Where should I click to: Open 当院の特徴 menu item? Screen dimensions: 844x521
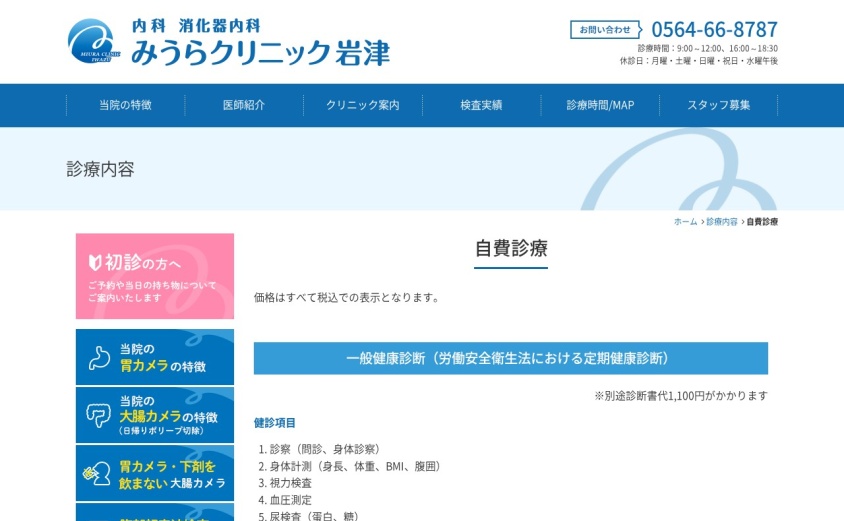point(125,105)
